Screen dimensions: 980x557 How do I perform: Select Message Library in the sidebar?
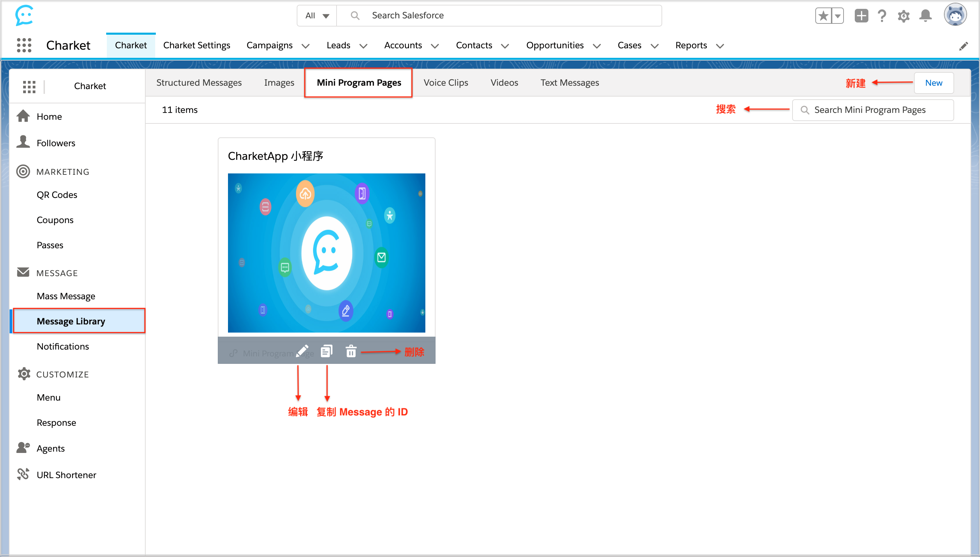click(79, 321)
